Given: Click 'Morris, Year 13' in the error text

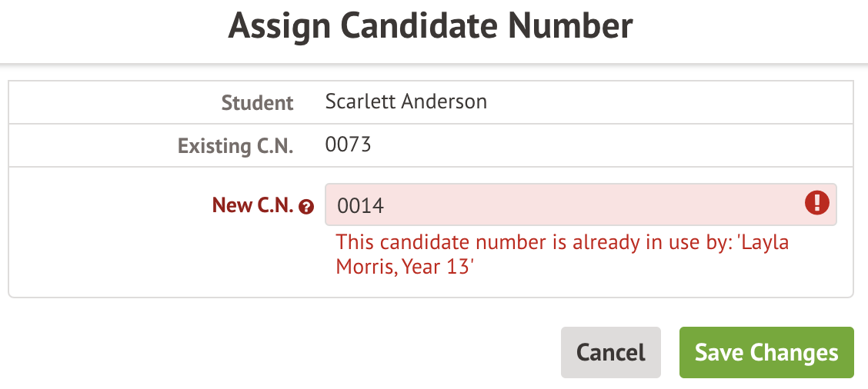Looking at the screenshot, I should tap(404, 268).
